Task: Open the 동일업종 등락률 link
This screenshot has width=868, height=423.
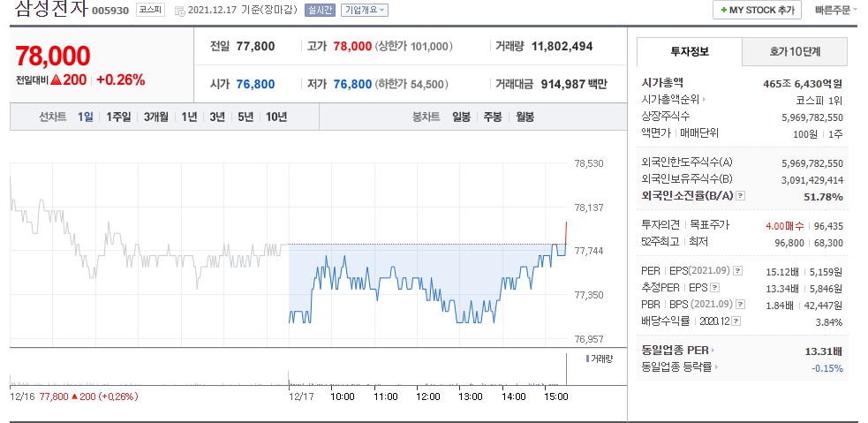Action: tap(676, 367)
